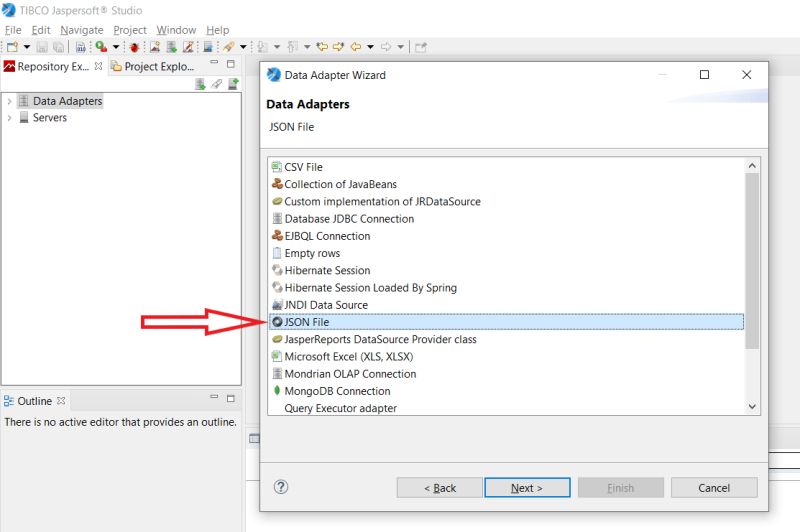Select EJBQL Connection adapter

tap(327, 236)
